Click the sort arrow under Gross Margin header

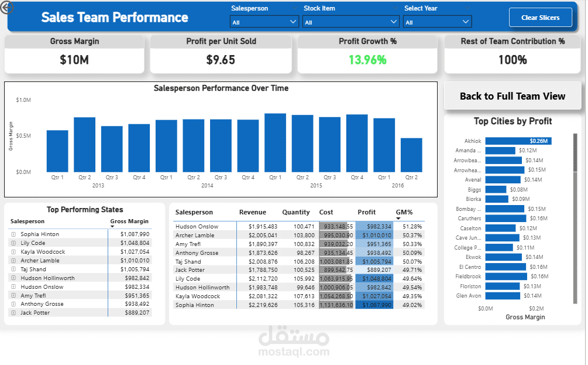(x=112, y=227)
